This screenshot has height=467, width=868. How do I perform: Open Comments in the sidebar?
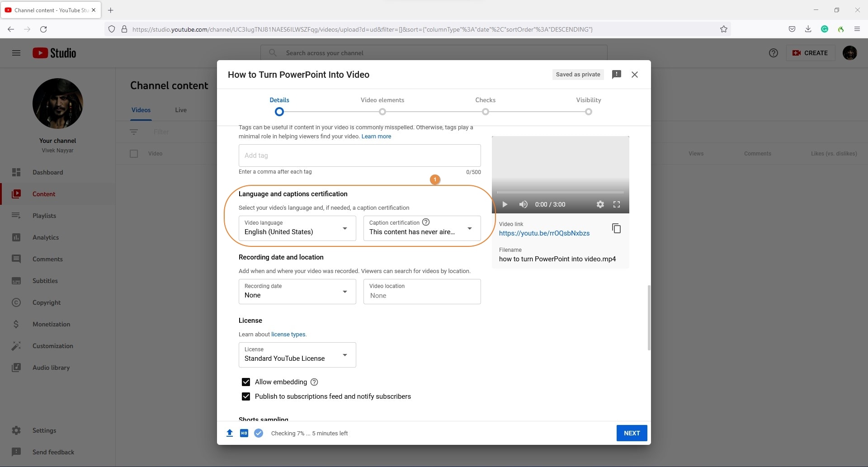[x=58, y=259]
